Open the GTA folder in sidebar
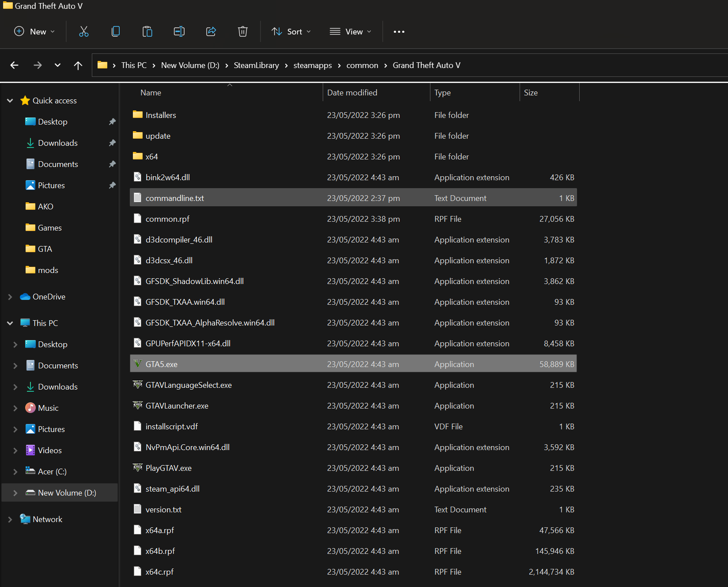The image size is (728, 587). click(x=45, y=249)
